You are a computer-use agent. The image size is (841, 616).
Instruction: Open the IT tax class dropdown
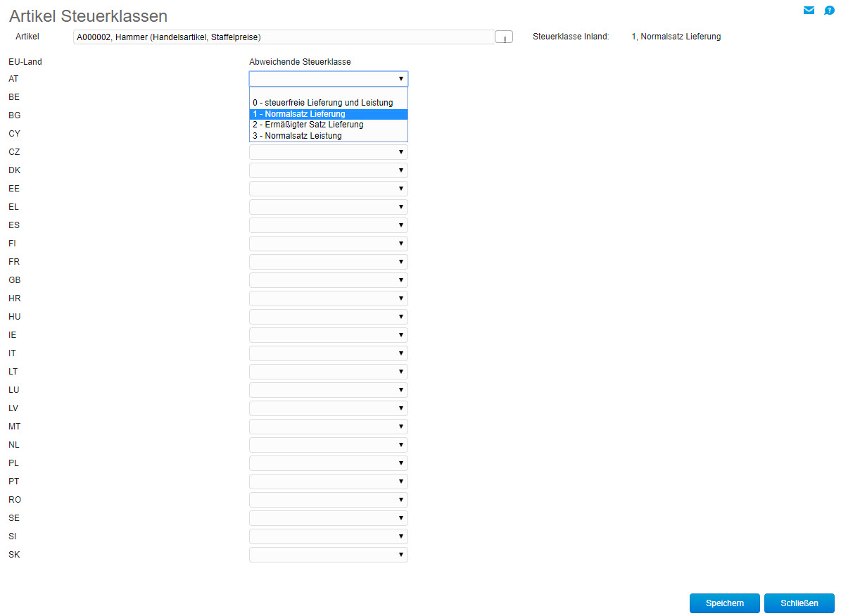[x=328, y=353]
